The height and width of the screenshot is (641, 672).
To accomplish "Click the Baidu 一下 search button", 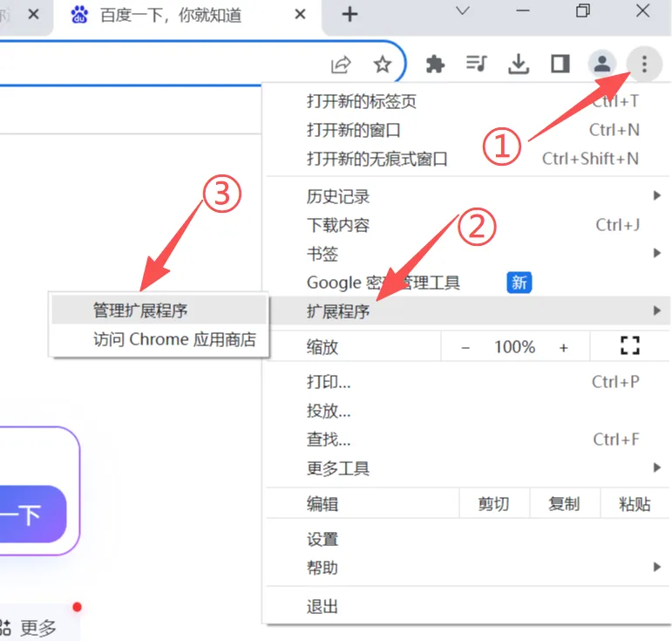I will (x=32, y=514).
